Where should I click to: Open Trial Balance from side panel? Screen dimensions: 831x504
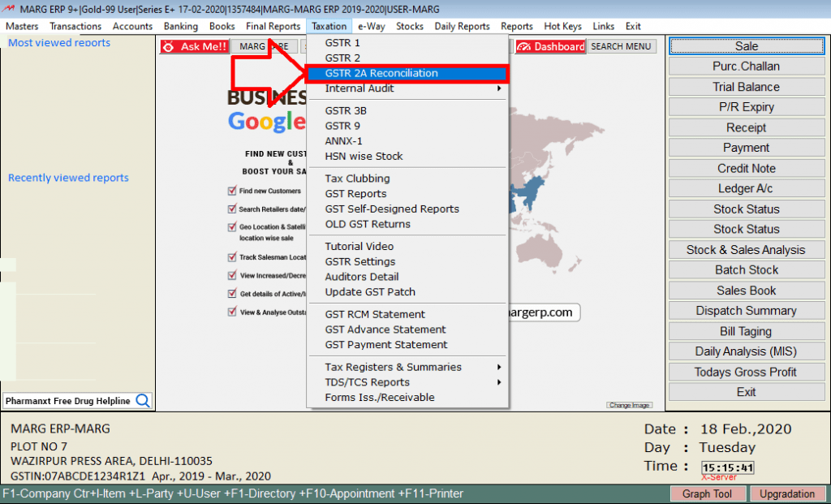point(747,87)
